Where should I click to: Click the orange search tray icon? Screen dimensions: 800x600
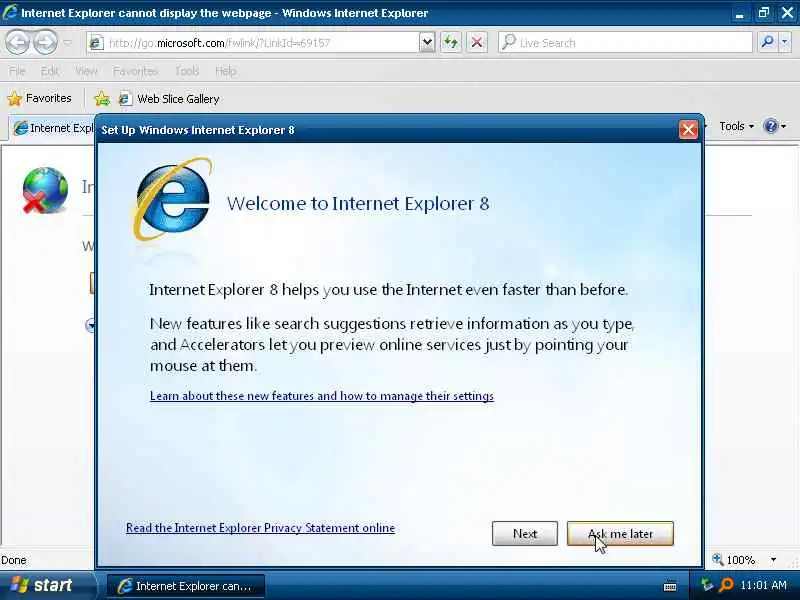click(x=726, y=585)
